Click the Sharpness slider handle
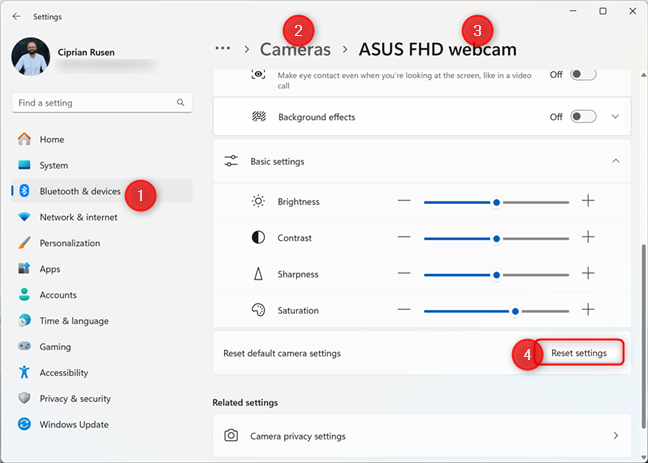This screenshot has width=648, height=463. 496,275
